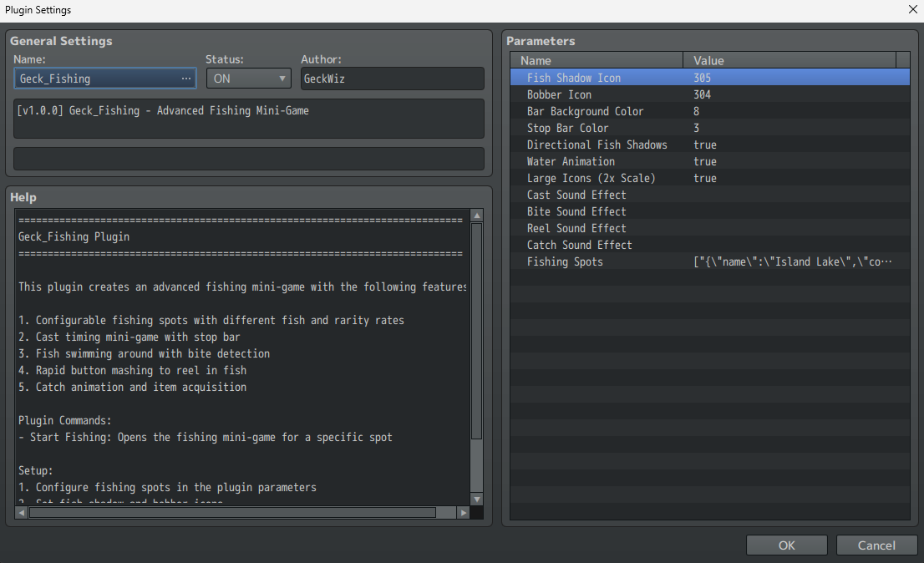This screenshot has width=924, height=563.
Task: Click the ellipsis button in the Name field
Action: [186, 79]
